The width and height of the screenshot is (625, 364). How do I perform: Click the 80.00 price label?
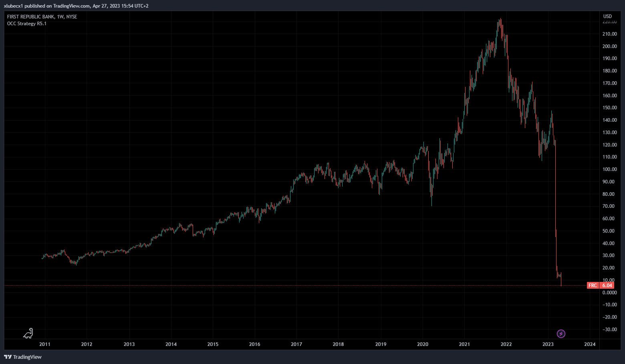(608, 194)
